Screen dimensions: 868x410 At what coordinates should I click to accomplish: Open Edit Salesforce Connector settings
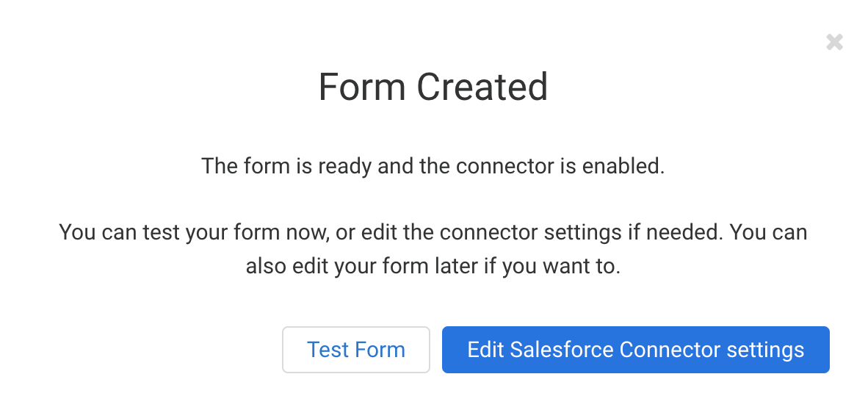pyautogui.click(x=635, y=350)
